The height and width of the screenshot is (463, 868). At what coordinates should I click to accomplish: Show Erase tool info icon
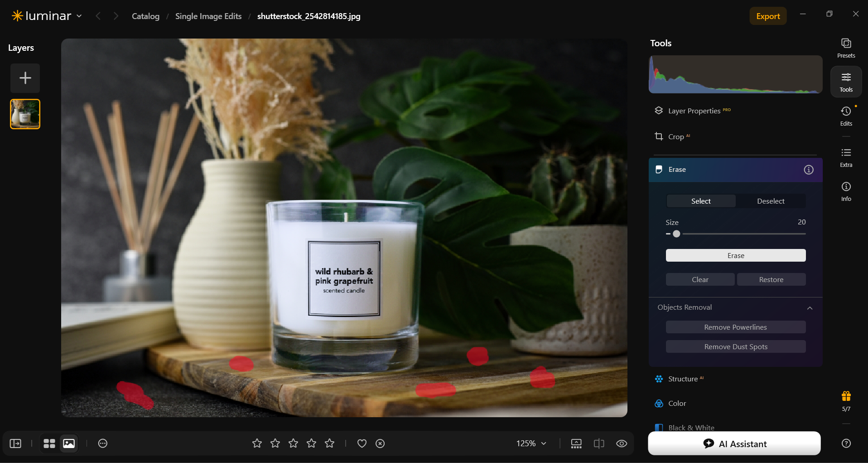pos(809,170)
